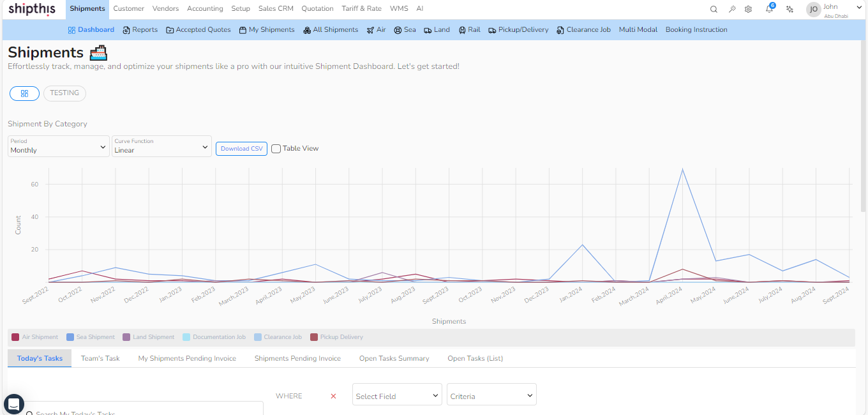Click the search magnifier icon

pos(713,8)
